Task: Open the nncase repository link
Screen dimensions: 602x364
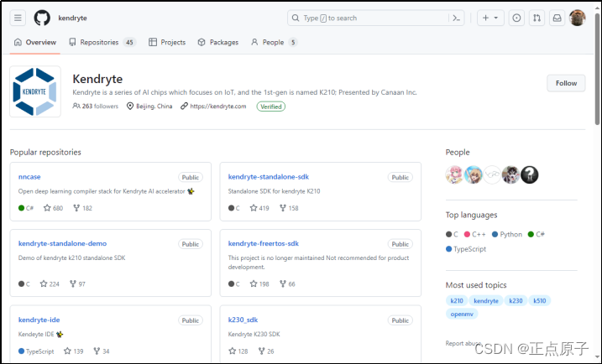Action: coord(29,177)
